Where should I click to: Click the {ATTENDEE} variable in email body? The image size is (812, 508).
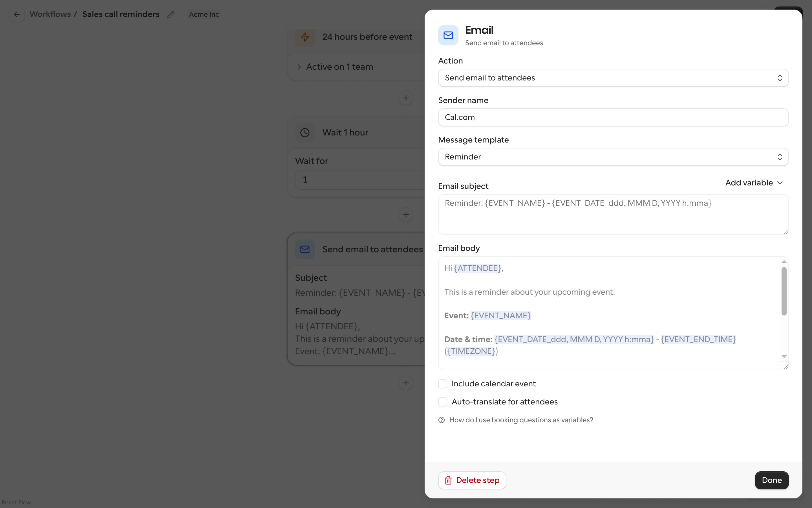coord(478,268)
